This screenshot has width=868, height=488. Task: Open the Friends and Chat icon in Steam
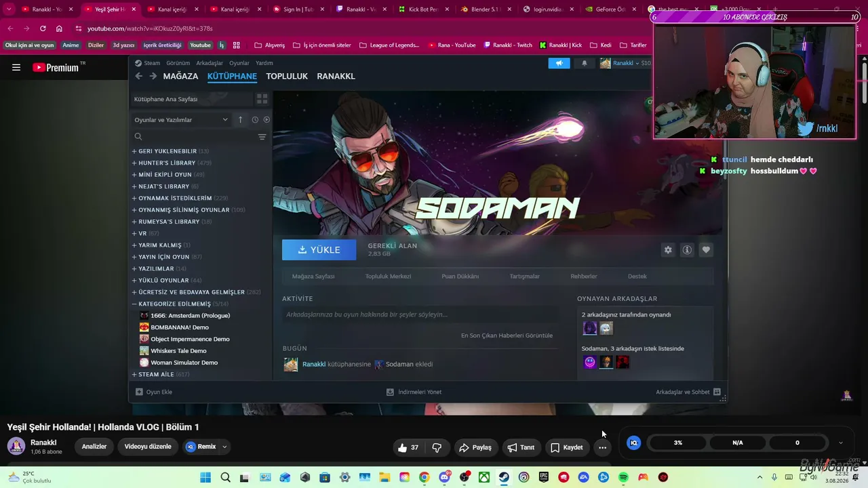(x=717, y=392)
